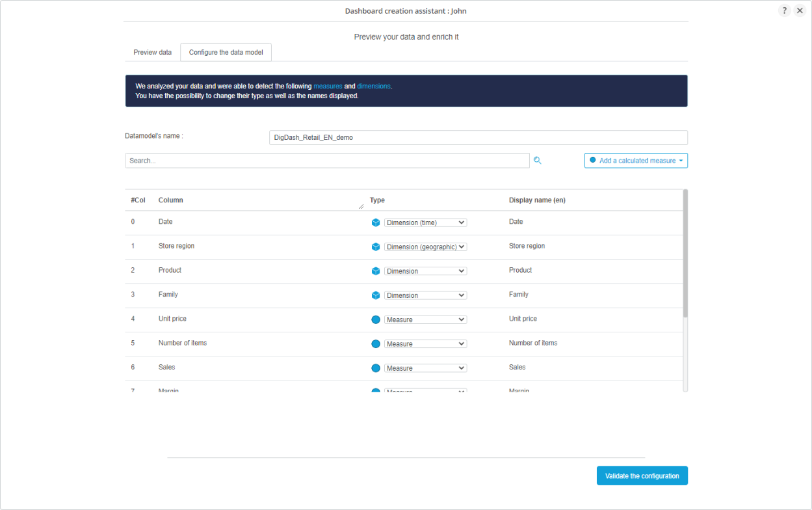Screen dimensions: 812x510
Task: Click the cube icon in Date row
Action: click(376, 222)
